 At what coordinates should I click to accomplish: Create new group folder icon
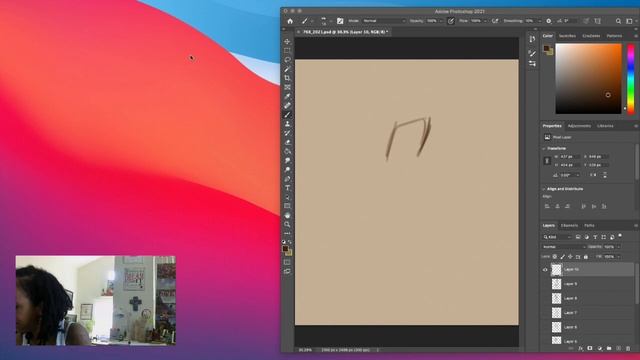click(609, 349)
